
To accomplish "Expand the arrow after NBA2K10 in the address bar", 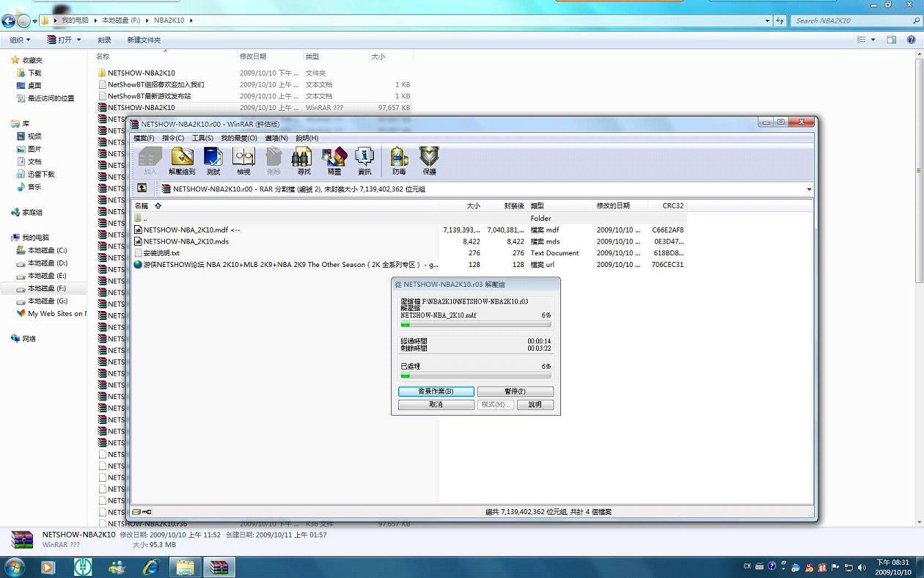I will (x=191, y=21).
